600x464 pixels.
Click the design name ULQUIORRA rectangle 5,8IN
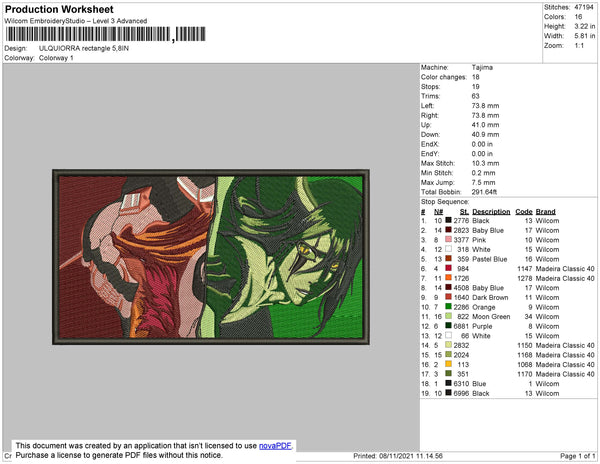84,49
